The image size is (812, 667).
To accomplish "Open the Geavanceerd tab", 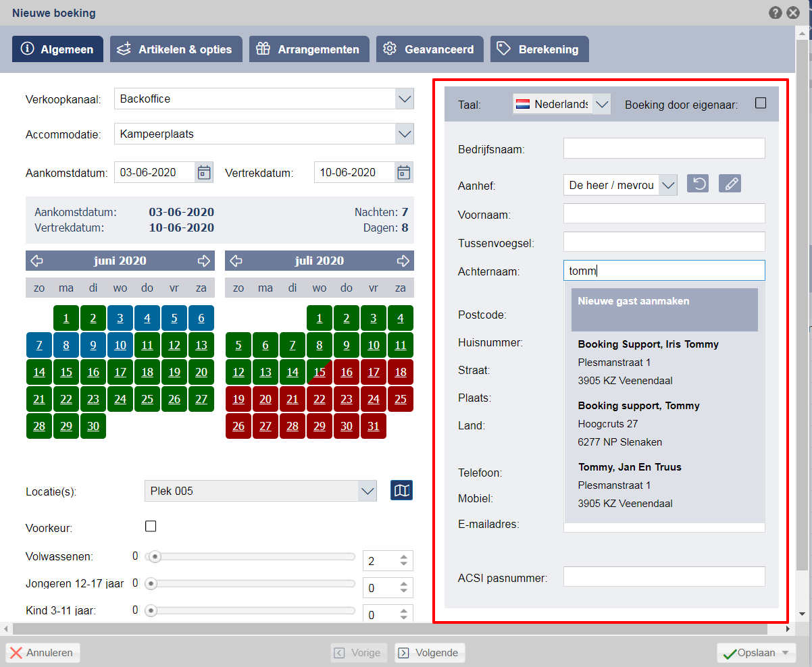I will pos(430,49).
